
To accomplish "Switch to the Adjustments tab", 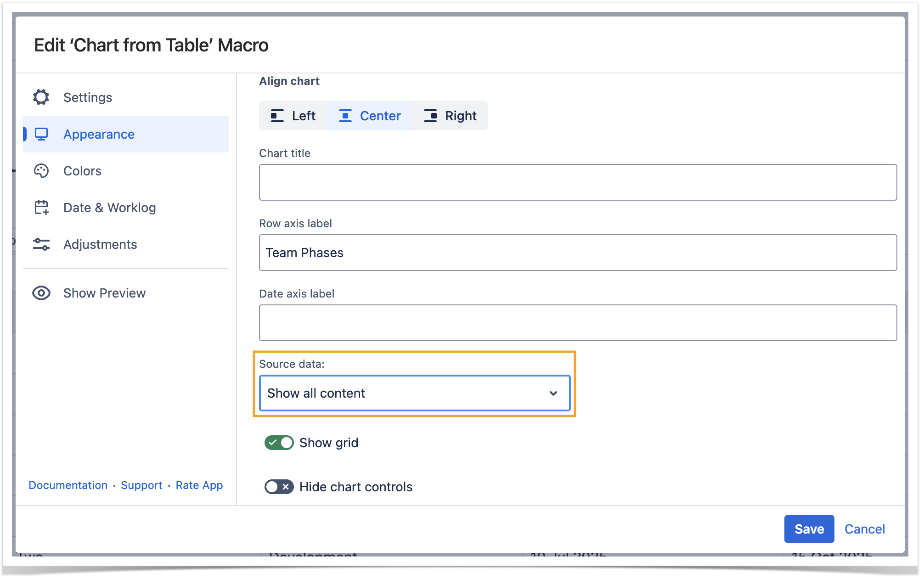I will pos(100,244).
